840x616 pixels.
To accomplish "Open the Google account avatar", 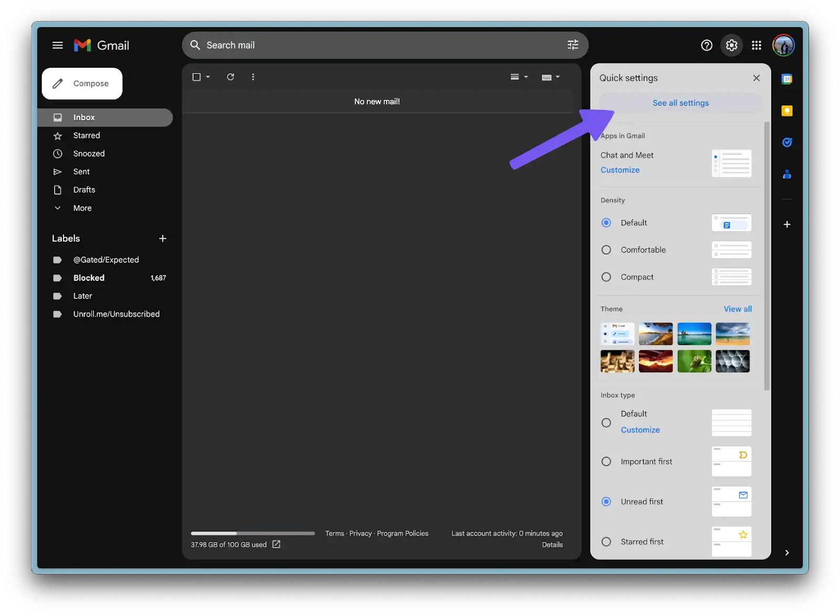I will (783, 45).
